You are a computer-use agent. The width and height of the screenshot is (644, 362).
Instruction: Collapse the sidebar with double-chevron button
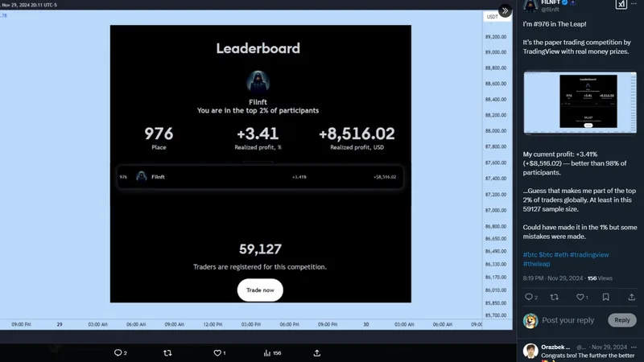(x=505, y=10)
